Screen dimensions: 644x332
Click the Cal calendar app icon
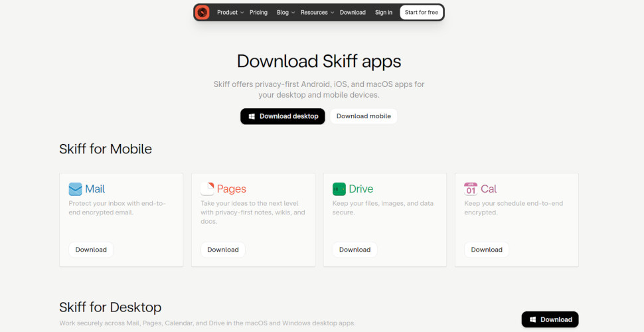pos(471,189)
